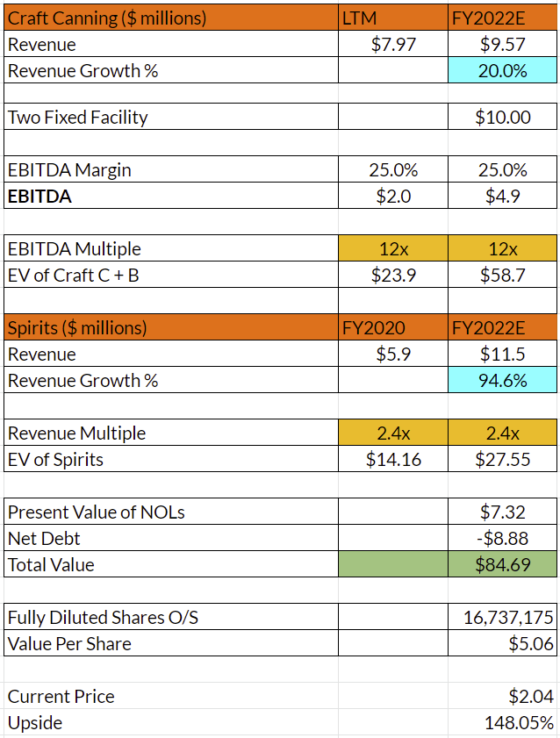Select the 'Revenue Multiple' label
Image resolution: width=560 pixels, height=738 pixels.
pyautogui.click(x=76, y=433)
